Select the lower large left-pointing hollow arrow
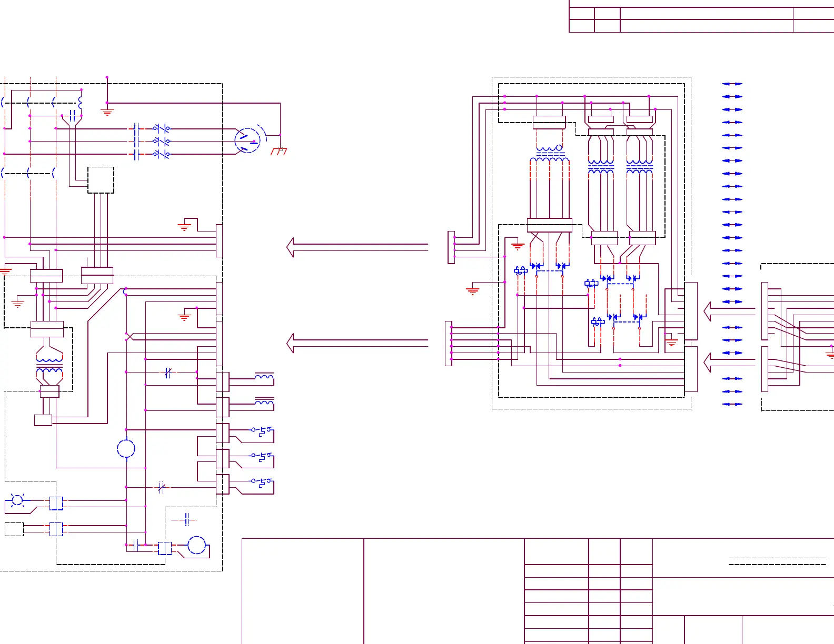 click(358, 343)
